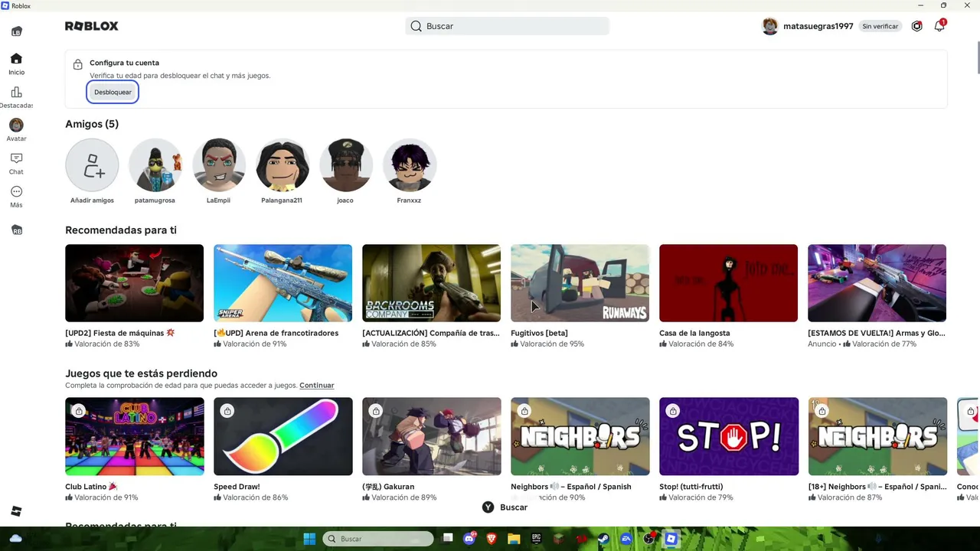
Task: Open friend Franxxz's avatar
Action: tap(410, 165)
